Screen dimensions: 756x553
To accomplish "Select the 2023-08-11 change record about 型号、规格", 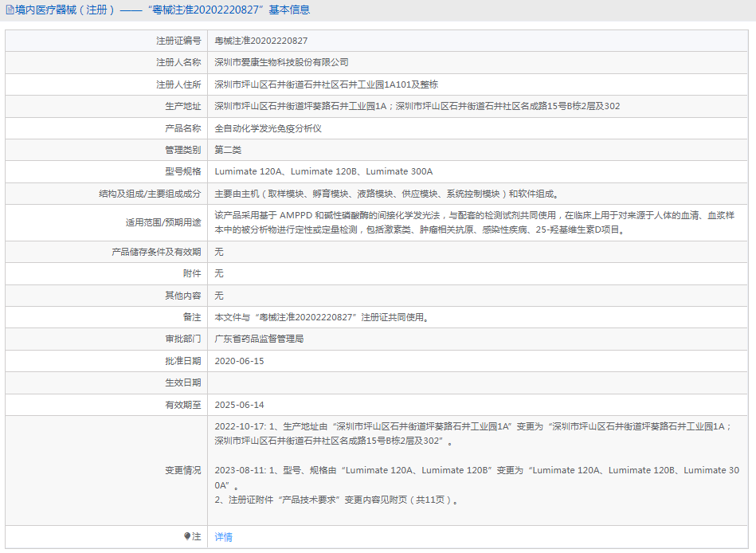I will [x=477, y=478].
